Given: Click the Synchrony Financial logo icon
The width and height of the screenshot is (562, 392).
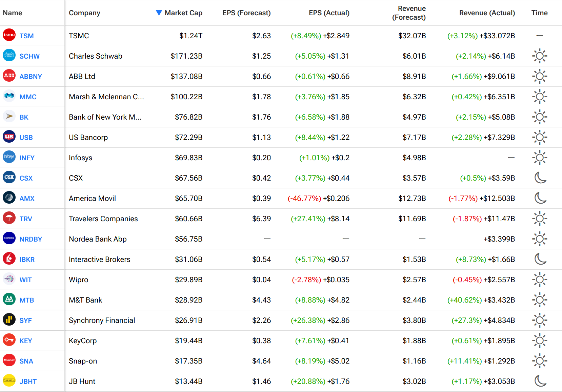Looking at the screenshot, I should (x=9, y=319).
